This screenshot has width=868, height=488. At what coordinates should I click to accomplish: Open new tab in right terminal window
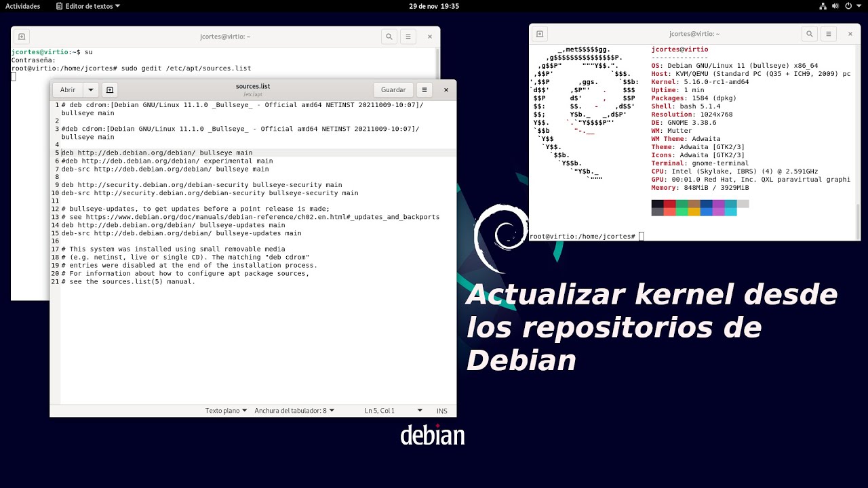coord(540,33)
